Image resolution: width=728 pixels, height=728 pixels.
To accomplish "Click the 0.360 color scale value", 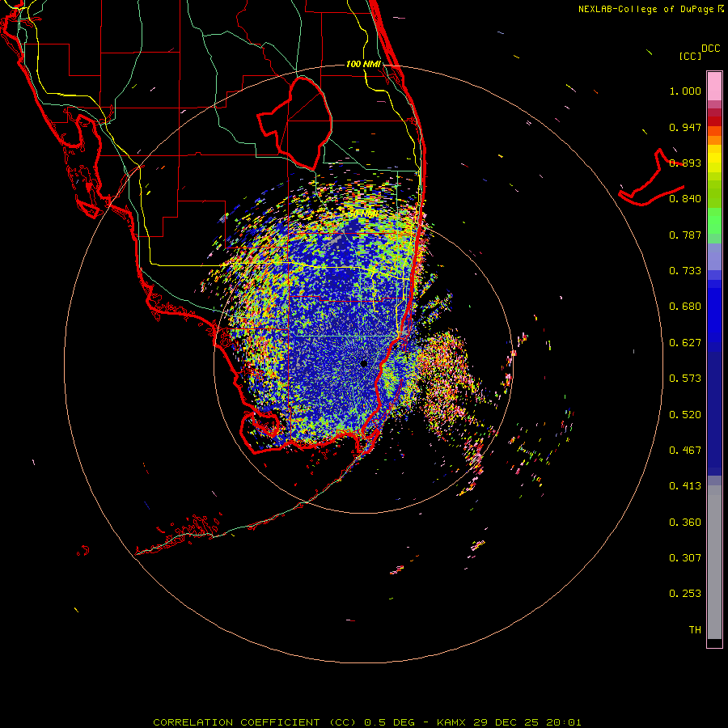I will click(x=685, y=523).
